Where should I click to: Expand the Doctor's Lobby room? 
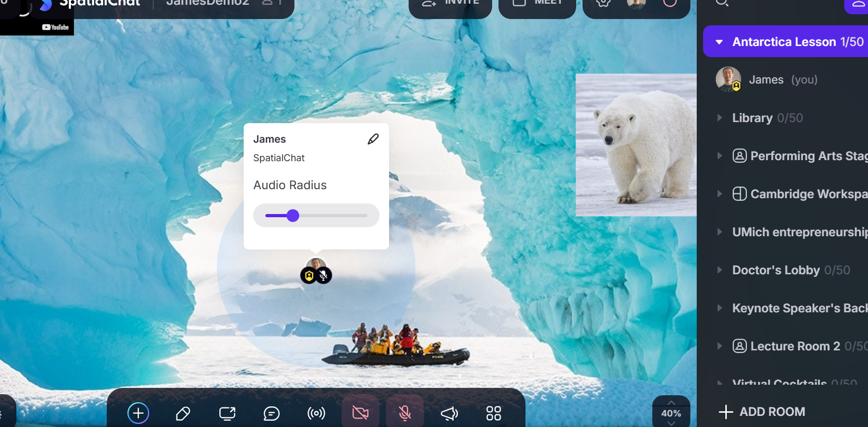click(775, 270)
